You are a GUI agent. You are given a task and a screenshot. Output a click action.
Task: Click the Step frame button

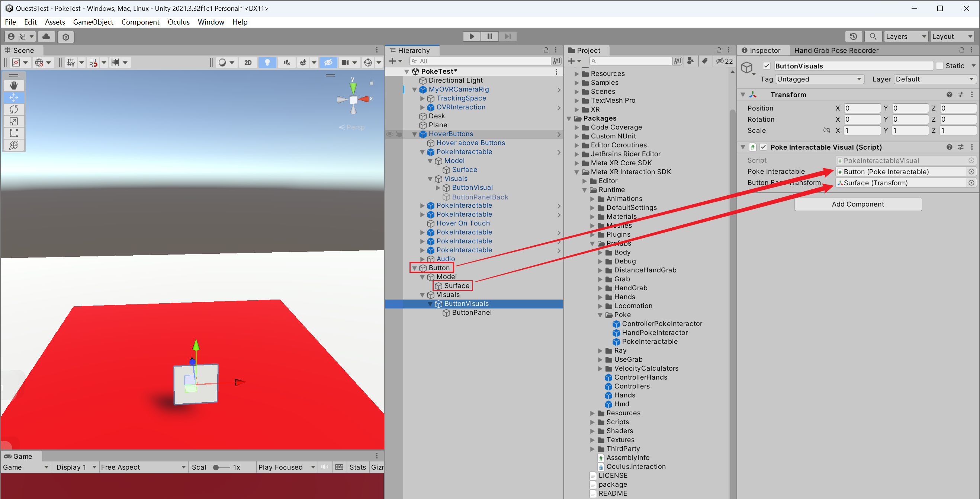click(508, 36)
